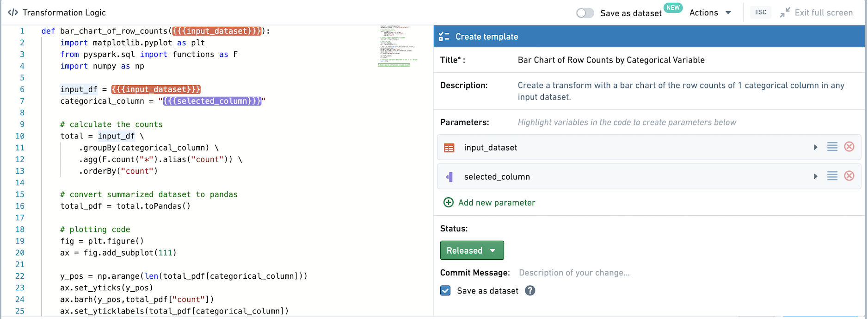868x319 pixels.
Task: Open the Actions dropdown menu
Action: [x=710, y=13]
